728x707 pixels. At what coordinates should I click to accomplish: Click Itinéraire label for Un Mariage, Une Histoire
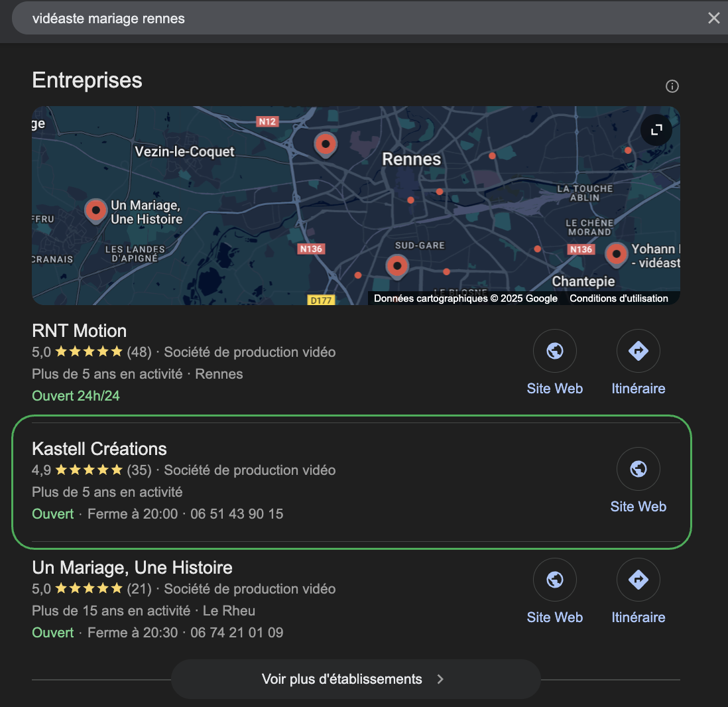tap(638, 617)
